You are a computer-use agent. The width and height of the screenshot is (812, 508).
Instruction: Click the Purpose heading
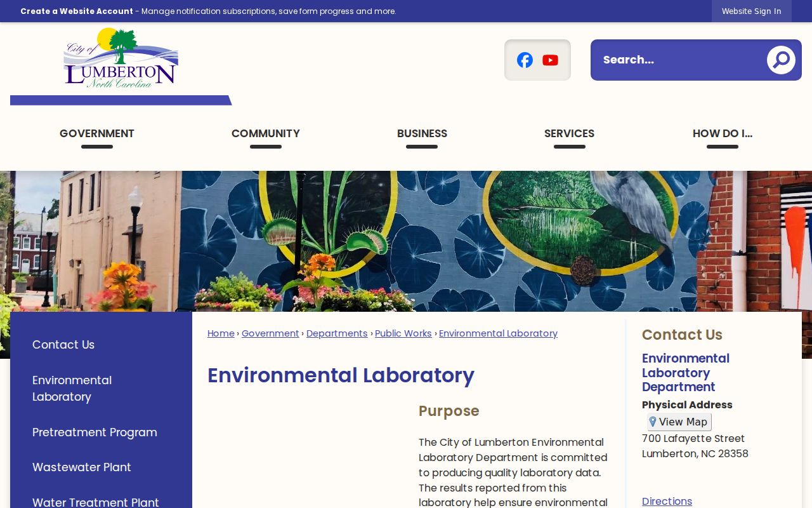[449, 411]
